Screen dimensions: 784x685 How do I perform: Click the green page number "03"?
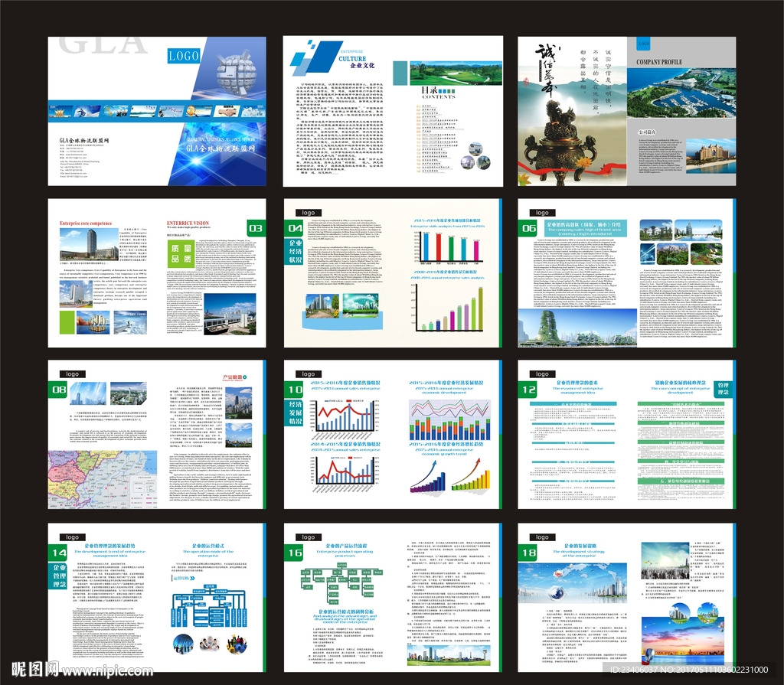256,228
